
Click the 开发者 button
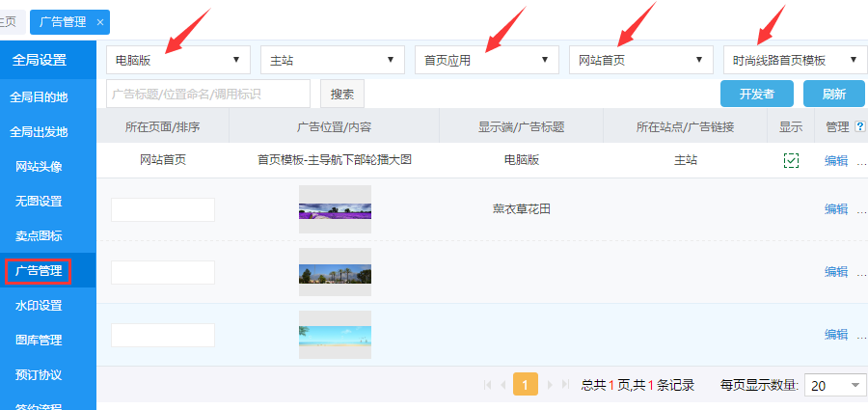point(756,94)
